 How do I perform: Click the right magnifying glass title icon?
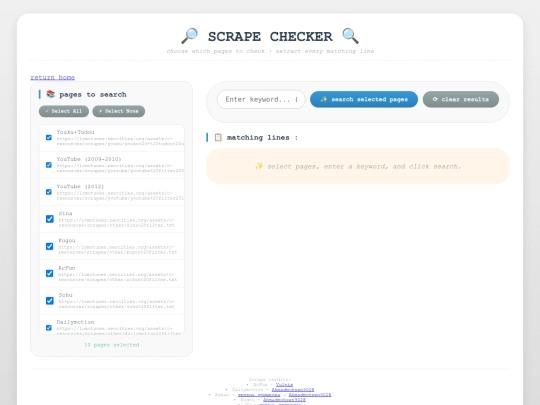pos(350,36)
